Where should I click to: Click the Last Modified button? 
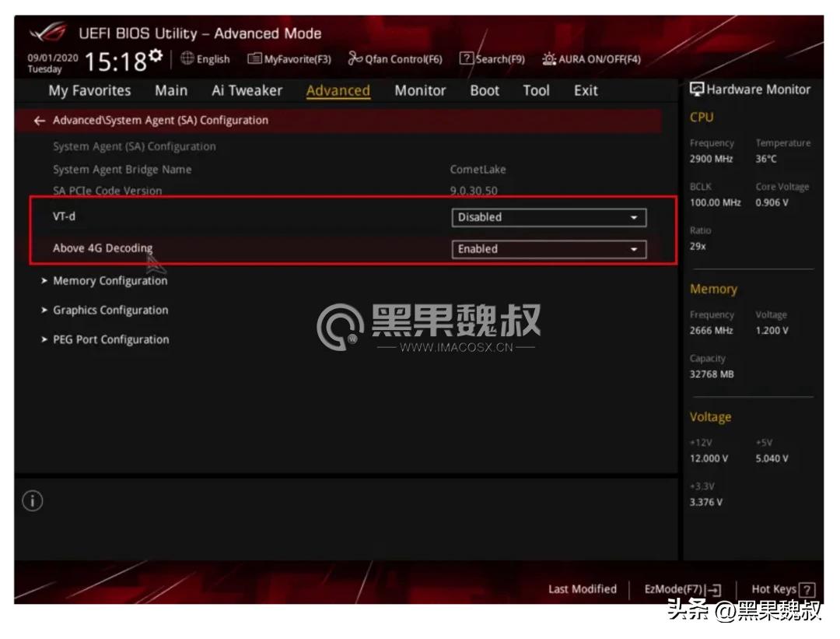point(582,589)
